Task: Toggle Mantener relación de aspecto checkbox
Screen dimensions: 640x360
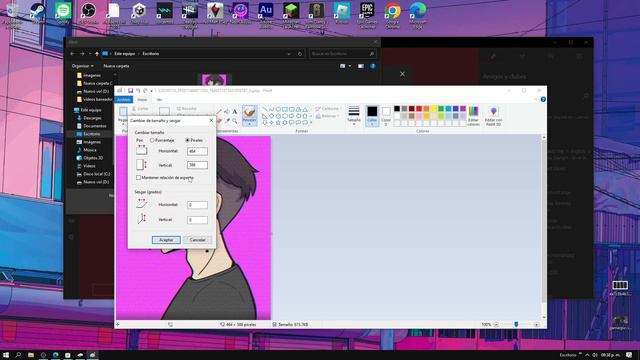Action: click(x=138, y=178)
